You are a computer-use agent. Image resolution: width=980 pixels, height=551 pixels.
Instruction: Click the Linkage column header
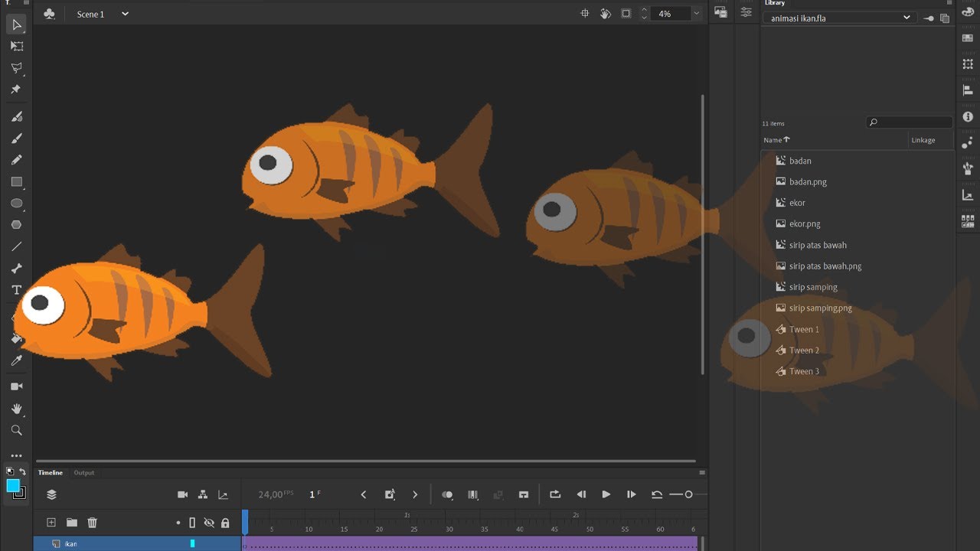(x=923, y=140)
